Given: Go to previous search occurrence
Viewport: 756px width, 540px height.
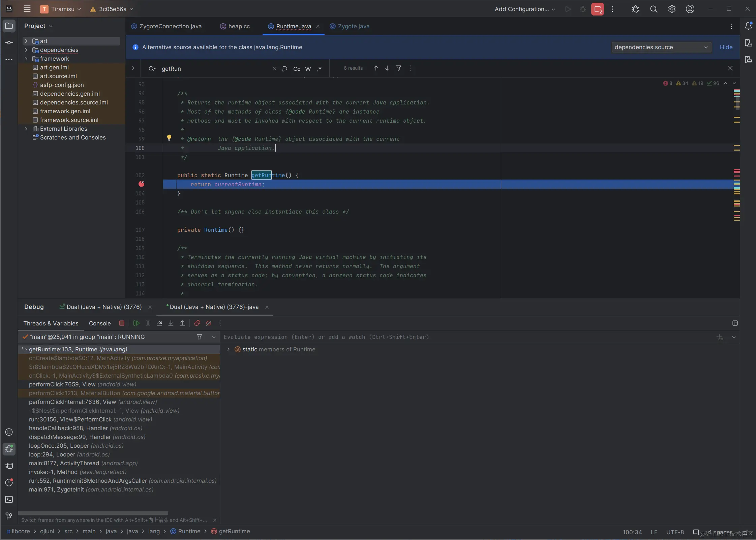Looking at the screenshot, I should coord(376,68).
